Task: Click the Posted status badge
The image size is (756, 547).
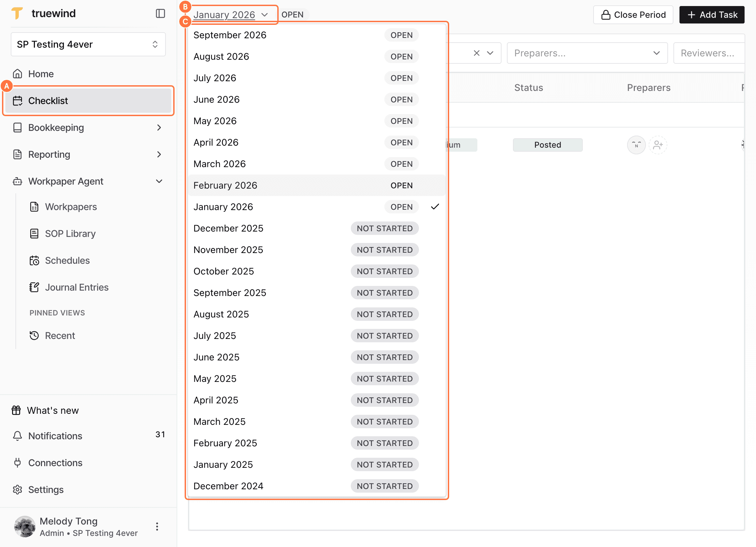Action: (548, 145)
